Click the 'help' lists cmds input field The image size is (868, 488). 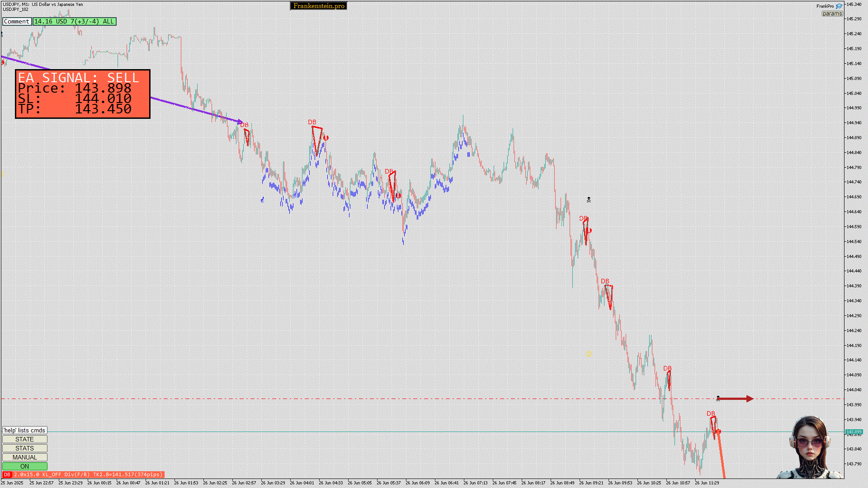pos(24,430)
